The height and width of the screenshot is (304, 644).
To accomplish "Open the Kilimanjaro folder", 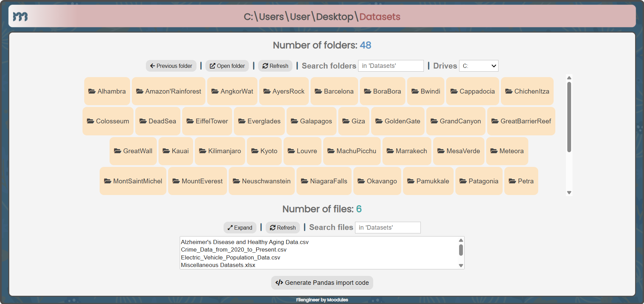I will (220, 151).
